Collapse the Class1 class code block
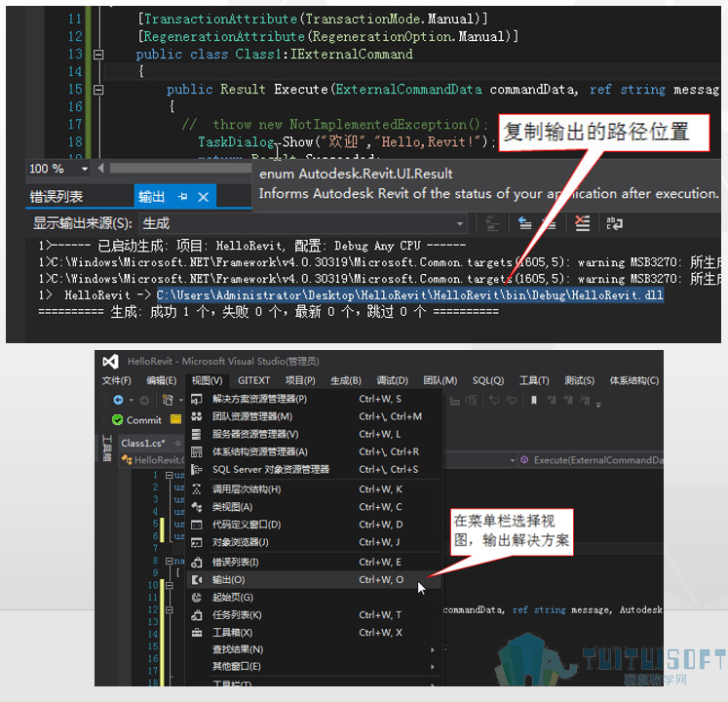Image resolution: width=728 pixels, height=702 pixels. click(x=98, y=55)
